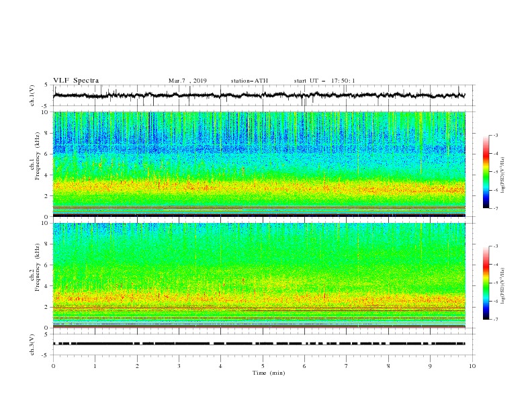
Task: Click time axis tick label "0"
Action: tap(53, 366)
